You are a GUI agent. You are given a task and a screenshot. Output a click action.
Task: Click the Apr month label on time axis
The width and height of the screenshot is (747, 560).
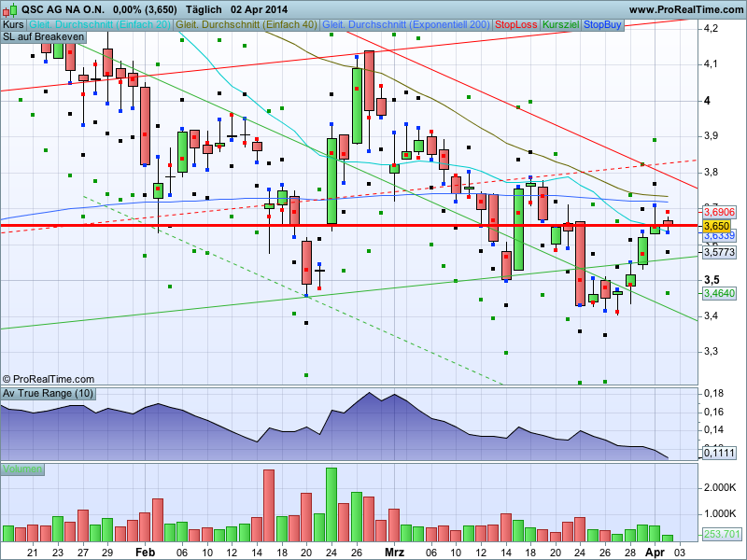point(655,553)
